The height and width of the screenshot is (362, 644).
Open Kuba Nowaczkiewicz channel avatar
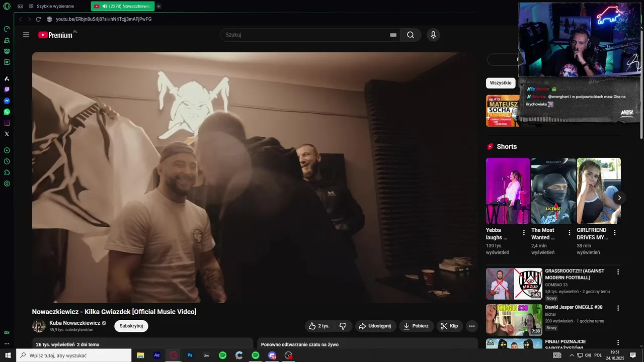(39, 326)
